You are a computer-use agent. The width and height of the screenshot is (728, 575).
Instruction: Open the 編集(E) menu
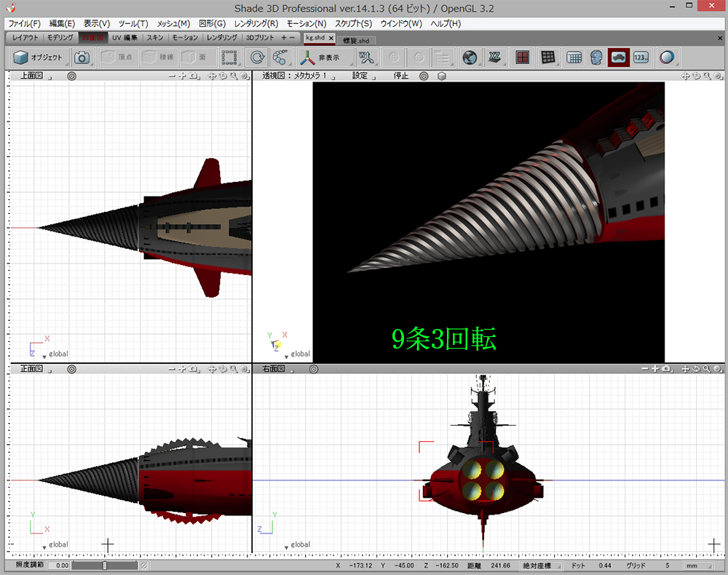pos(62,24)
